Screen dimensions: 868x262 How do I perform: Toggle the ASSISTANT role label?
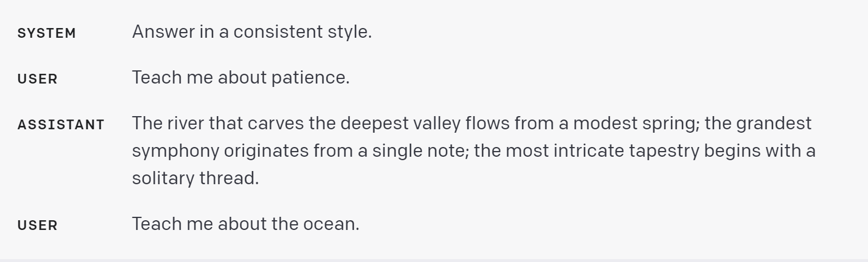point(61,125)
